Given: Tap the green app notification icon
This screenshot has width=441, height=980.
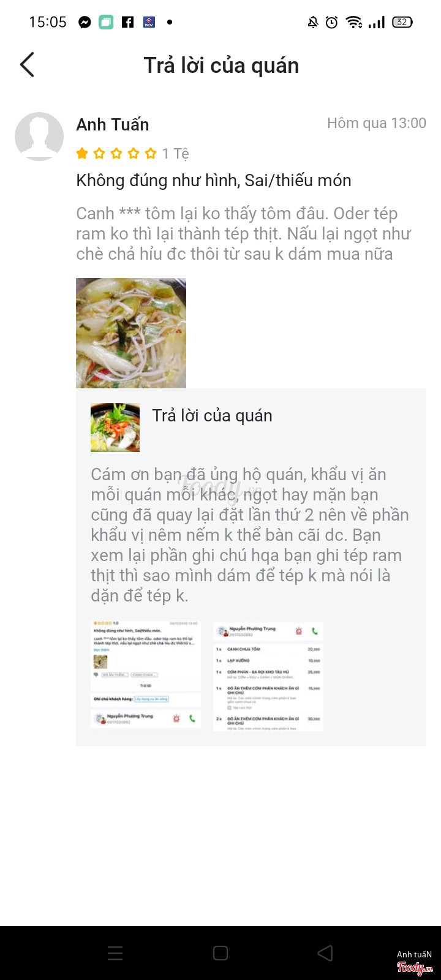Looking at the screenshot, I should tap(106, 23).
